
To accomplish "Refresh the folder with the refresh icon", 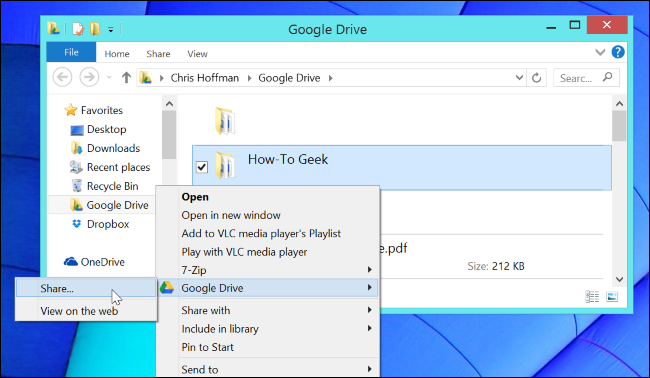I will (536, 78).
